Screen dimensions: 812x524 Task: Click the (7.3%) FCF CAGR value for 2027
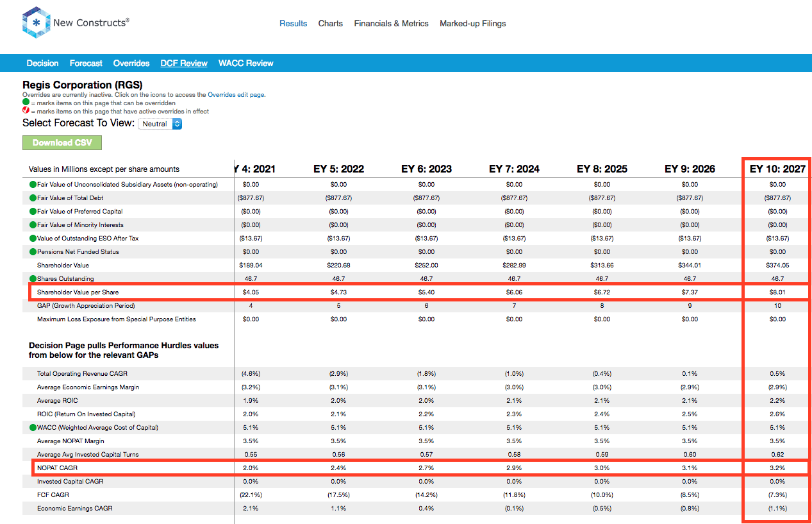[777, 495]
